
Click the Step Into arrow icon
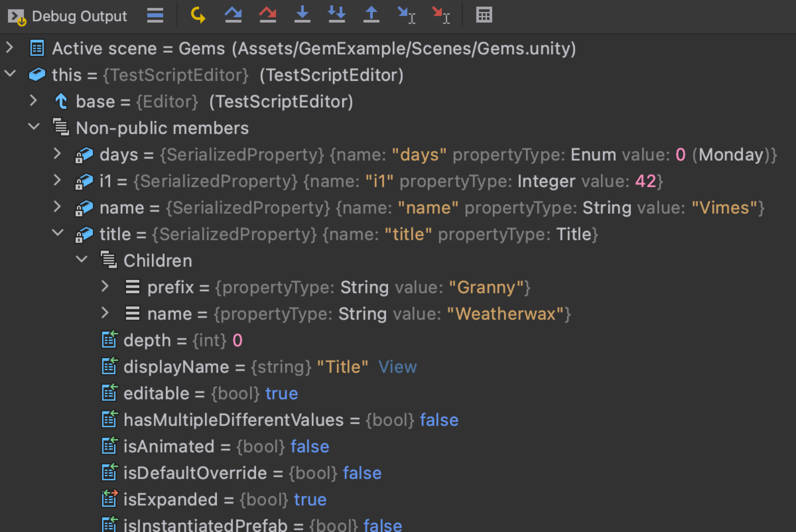[x=302, y=15]
